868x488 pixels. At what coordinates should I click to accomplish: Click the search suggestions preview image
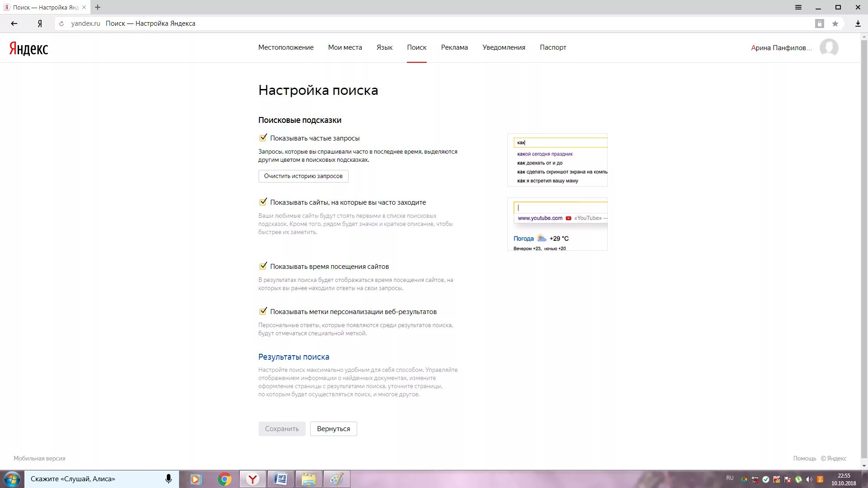pyautogui.click(x=557, y=160)
